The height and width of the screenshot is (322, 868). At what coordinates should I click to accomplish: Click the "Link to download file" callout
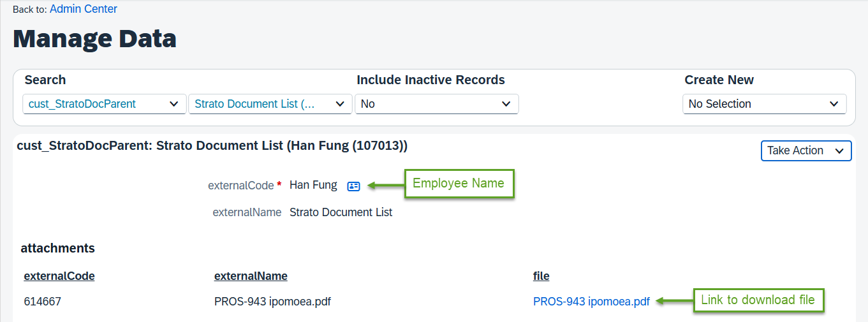(x=758, y=300)
